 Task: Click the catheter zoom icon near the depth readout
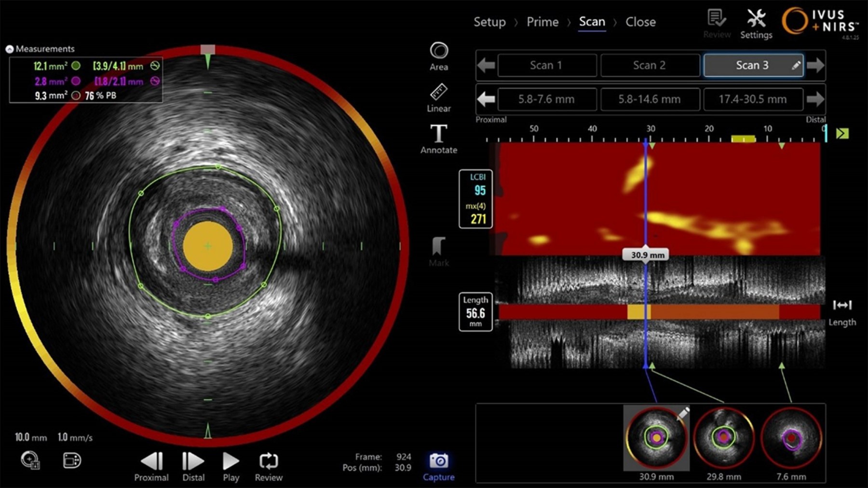point(30,461)
